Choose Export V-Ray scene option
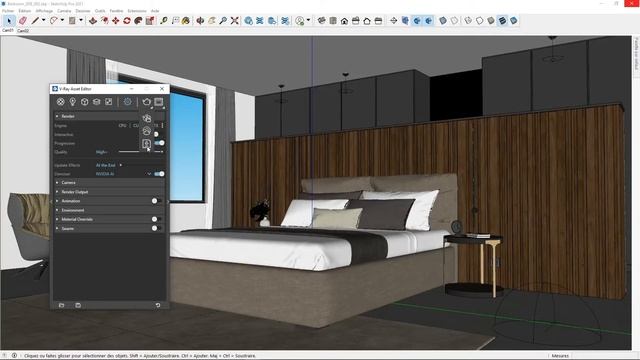This screenshot has height=360, width=640. [x=147, y=144]
